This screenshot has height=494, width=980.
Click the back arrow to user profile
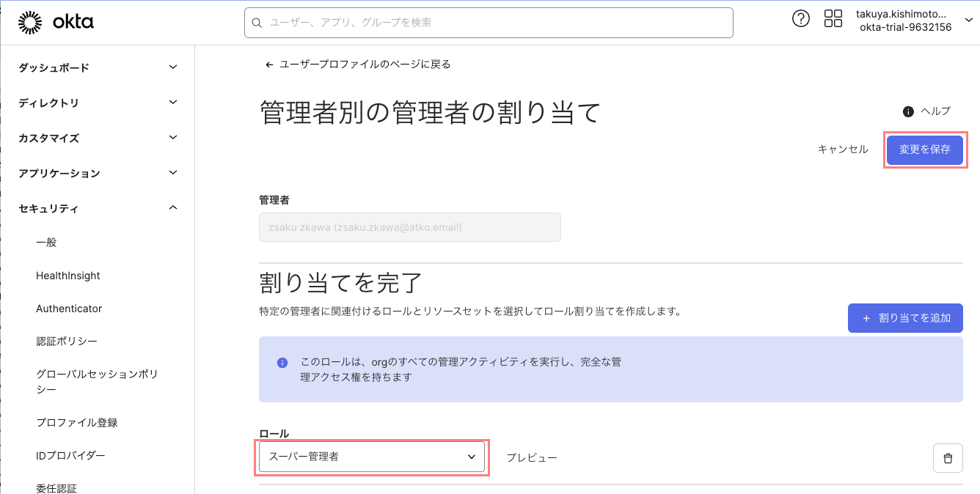click(269, 64)
